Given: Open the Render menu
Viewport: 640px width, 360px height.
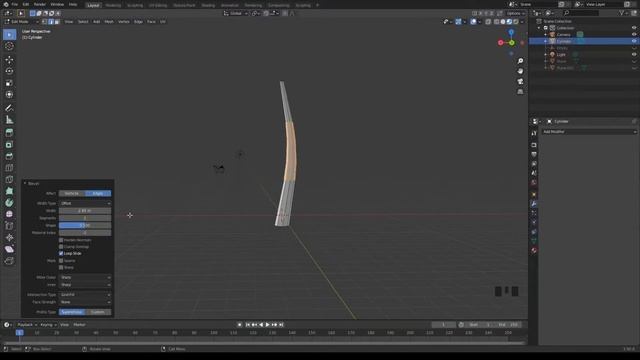Looking at the screenshot, I should point(40,4).
